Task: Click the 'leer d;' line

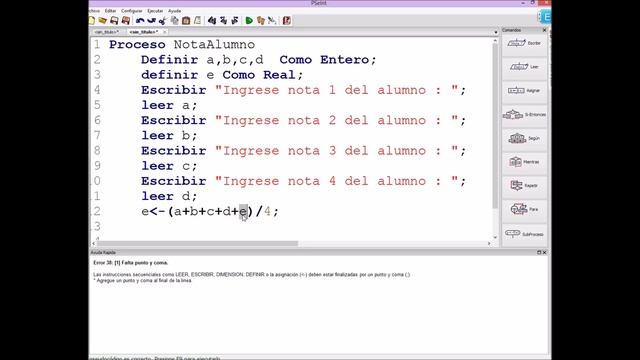Action: (x=169, y=196)
